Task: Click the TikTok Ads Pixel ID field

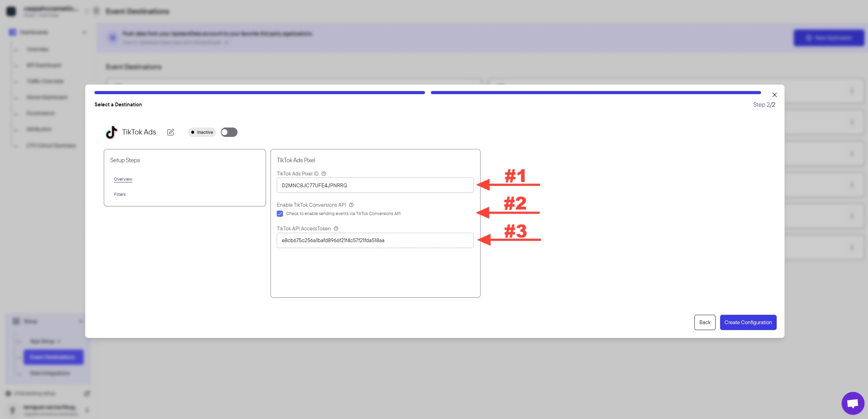Action: 375,185
